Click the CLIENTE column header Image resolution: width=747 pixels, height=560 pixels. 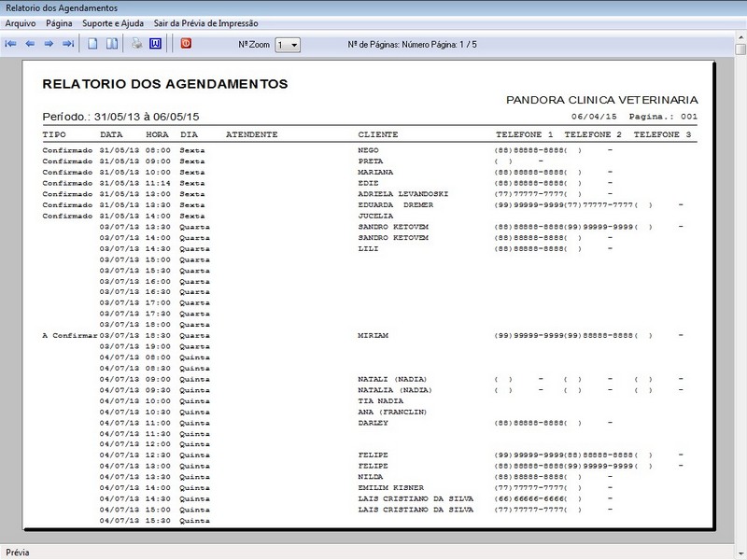(378, 134)
